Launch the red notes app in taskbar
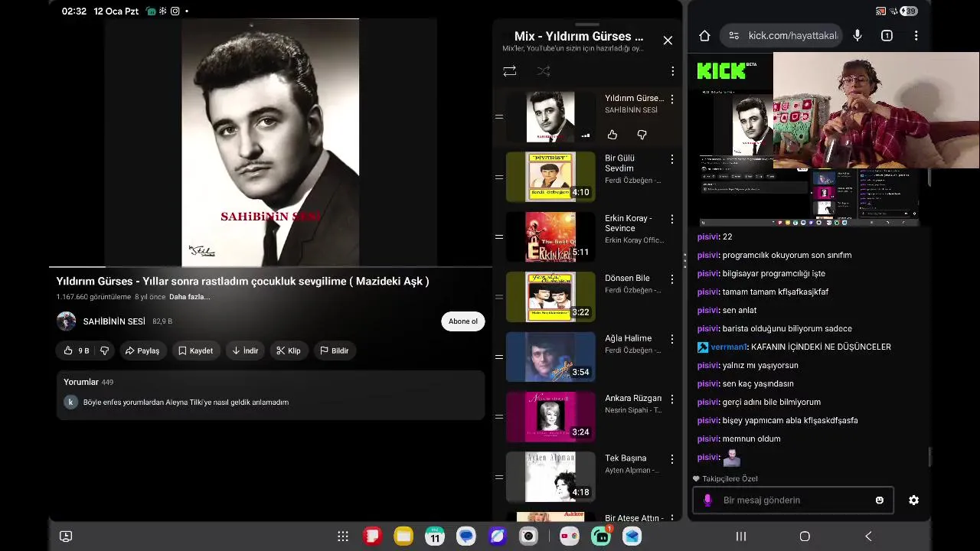 [373, 536]
